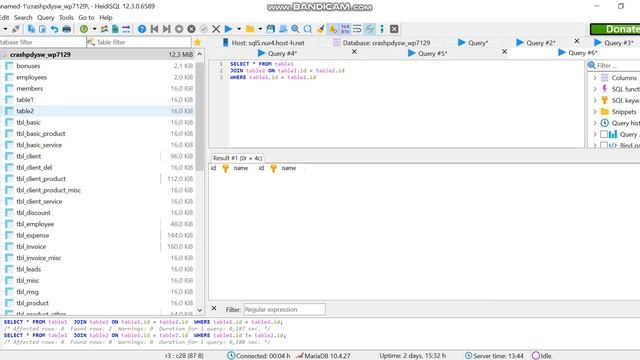Open dropdown arrow next to Refresh icon
640x360 pixels.
(94, 29)
